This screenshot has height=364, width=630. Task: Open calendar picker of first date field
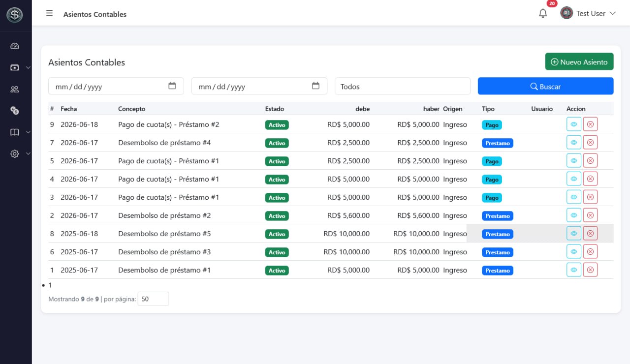click(x=172, y=86)
